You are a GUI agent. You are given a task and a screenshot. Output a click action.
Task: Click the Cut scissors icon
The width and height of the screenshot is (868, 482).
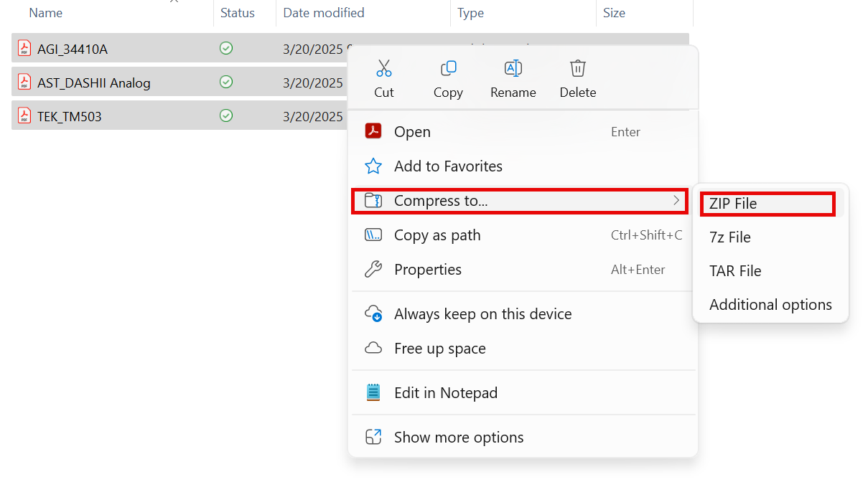(x=383, y=69)
